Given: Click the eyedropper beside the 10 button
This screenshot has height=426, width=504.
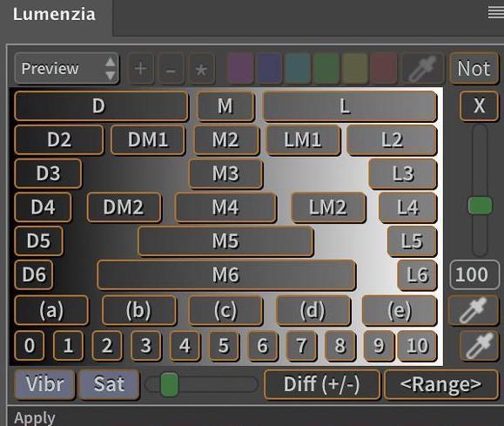Looking at the screenshot, I should (x=480, y=346).
